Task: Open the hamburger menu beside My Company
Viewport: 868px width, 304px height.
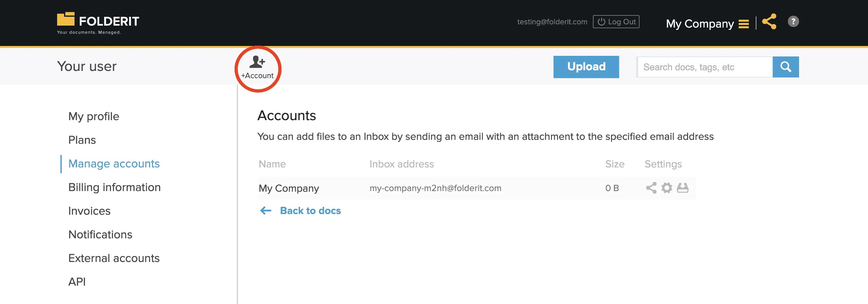Action: point(744,24)
